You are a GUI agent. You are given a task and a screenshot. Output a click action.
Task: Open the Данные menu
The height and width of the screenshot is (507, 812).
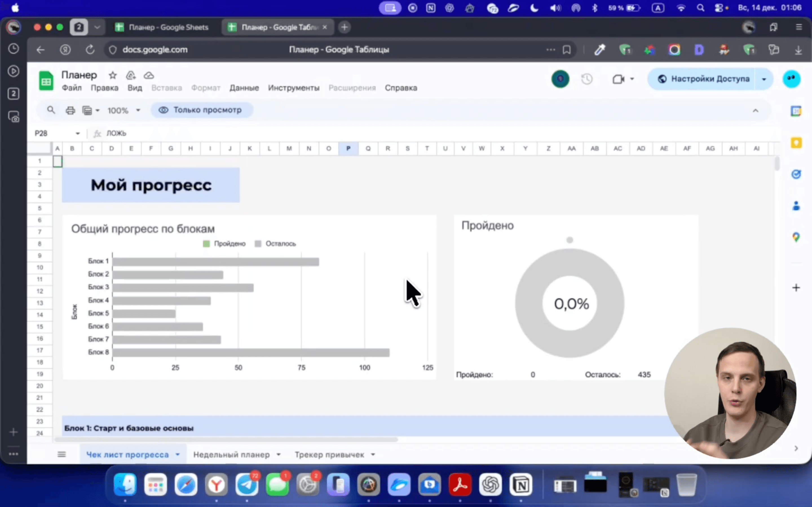[x=244, y=88]
